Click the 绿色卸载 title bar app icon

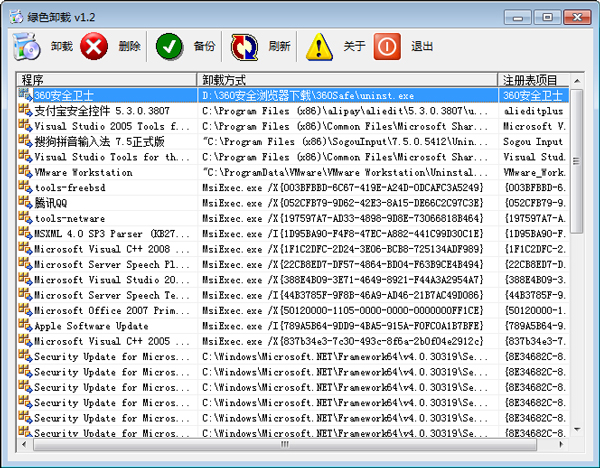[x=16, y=17]
